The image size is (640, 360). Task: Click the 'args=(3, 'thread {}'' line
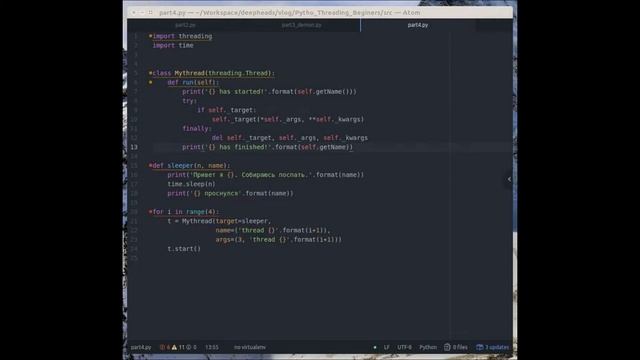(279, 240)
